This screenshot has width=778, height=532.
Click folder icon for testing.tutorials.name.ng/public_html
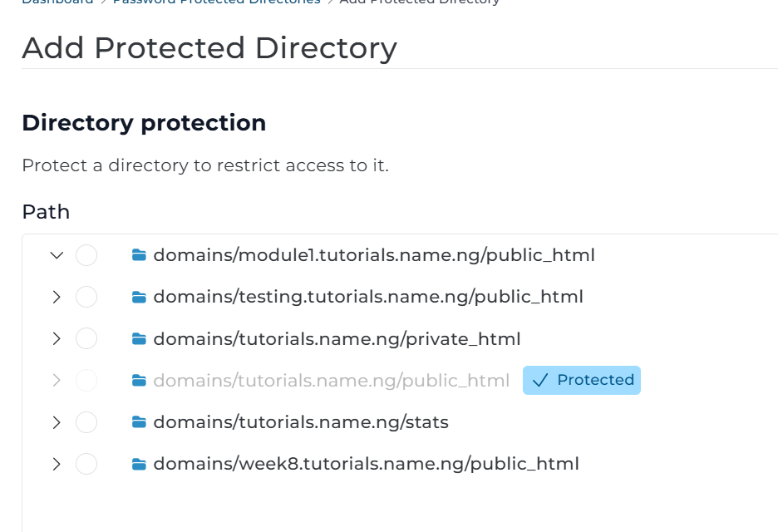click(x=139, y=297)
